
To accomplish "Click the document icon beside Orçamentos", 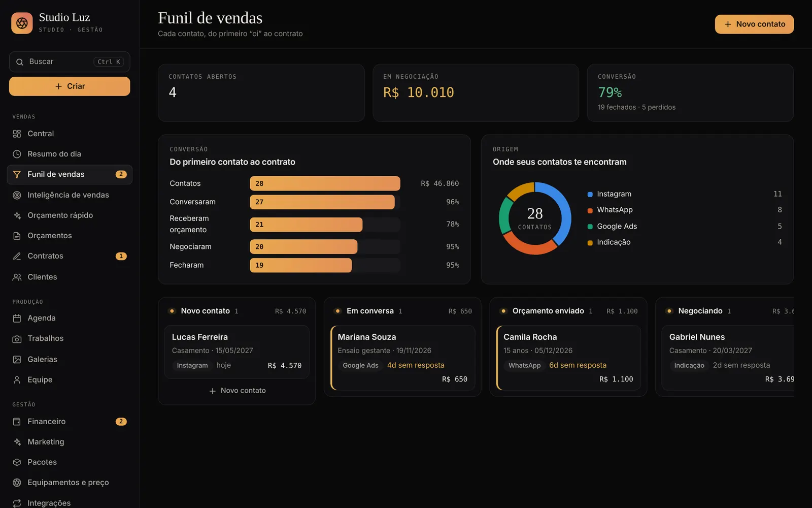I will coord(17,236).
